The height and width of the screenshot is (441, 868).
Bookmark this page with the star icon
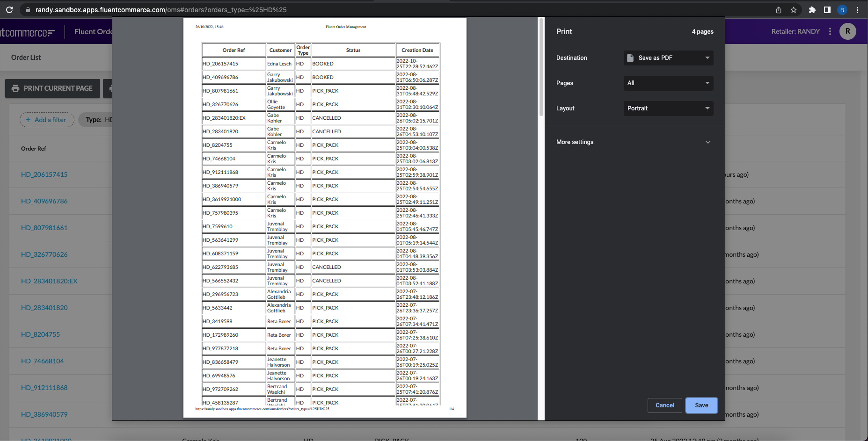[794, 10]
